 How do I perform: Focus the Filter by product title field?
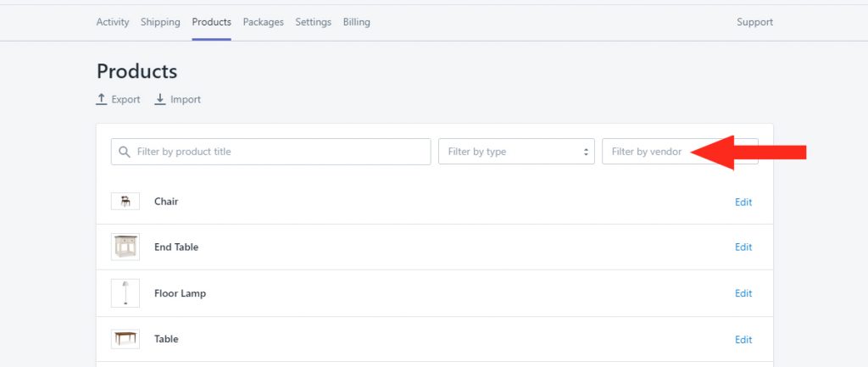[270, 152]
